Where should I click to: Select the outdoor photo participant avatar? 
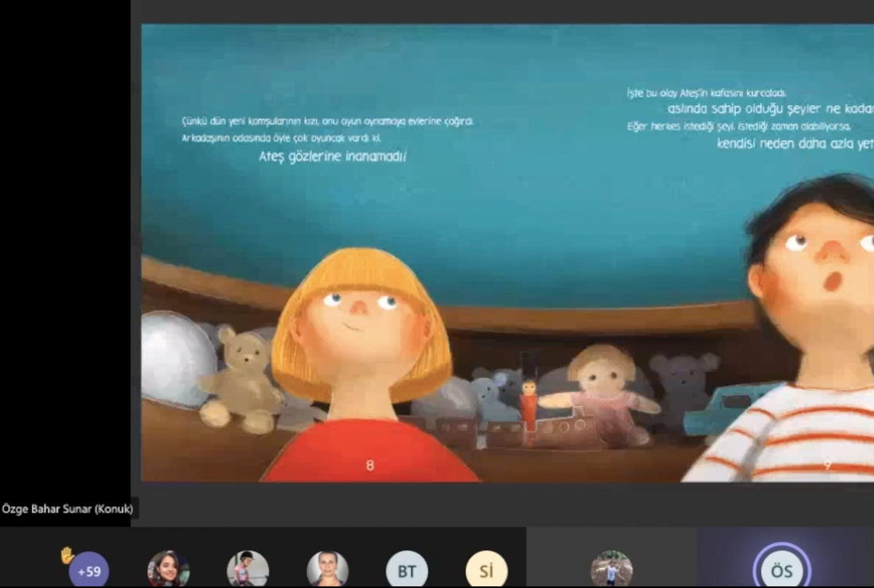click(x=612, y=570)
